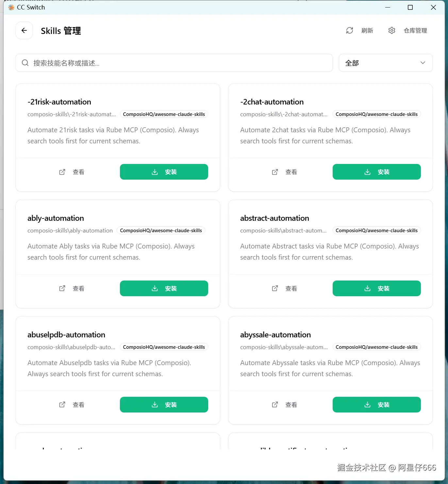
Task: Maximize the CC Switch window
Action: point(410,8)
